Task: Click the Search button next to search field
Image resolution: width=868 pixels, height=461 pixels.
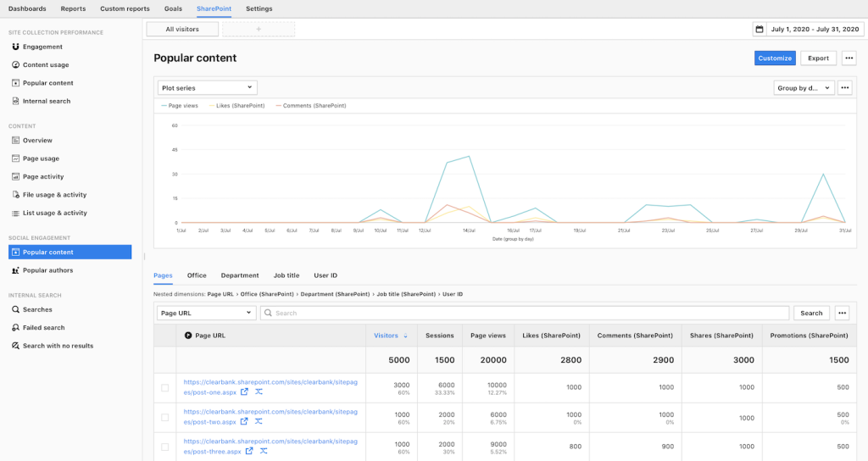Action: (811, 314)
